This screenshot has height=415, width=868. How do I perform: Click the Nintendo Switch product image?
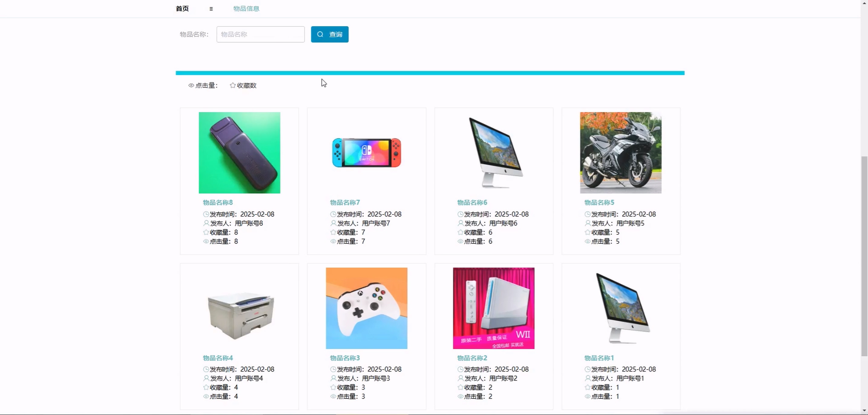367,153
